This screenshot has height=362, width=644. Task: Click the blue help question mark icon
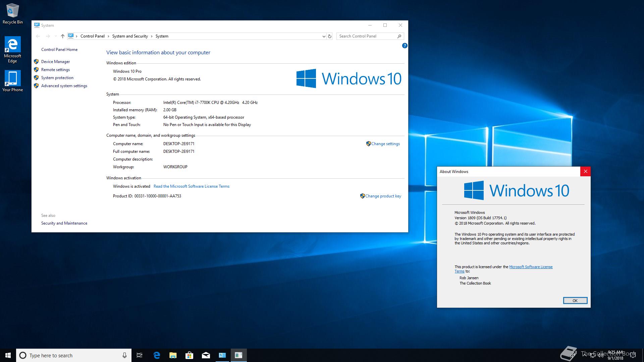(x=405, y=46)
